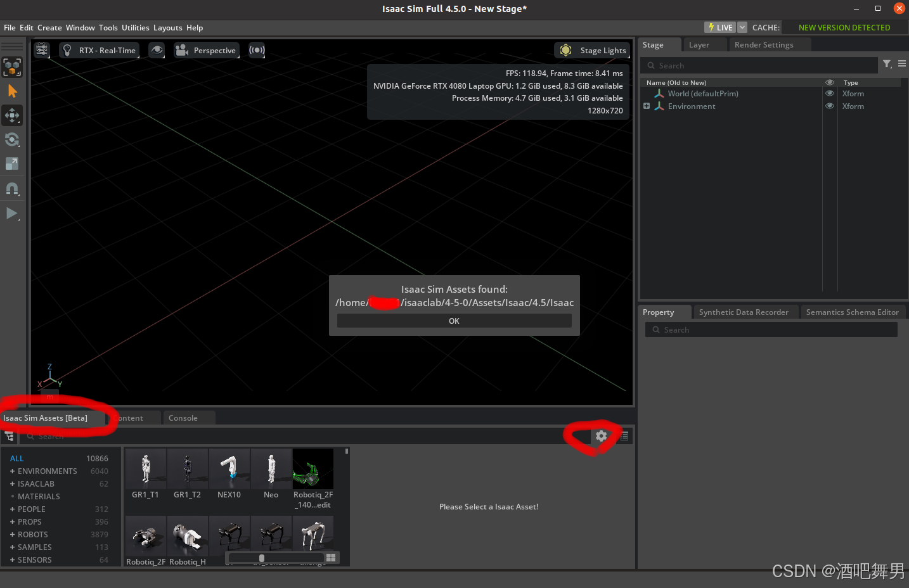Click in the Property search field
The image size is (909, 588).
(771, 329)
